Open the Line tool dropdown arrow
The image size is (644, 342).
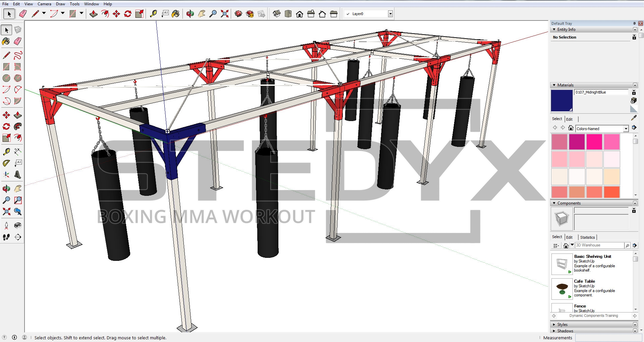pos(44,13)
